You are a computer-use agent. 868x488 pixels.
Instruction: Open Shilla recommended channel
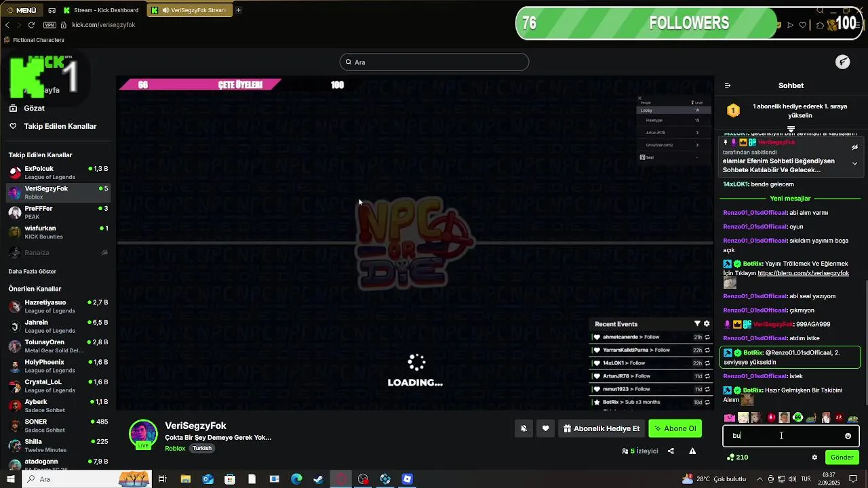coord(58,445)
